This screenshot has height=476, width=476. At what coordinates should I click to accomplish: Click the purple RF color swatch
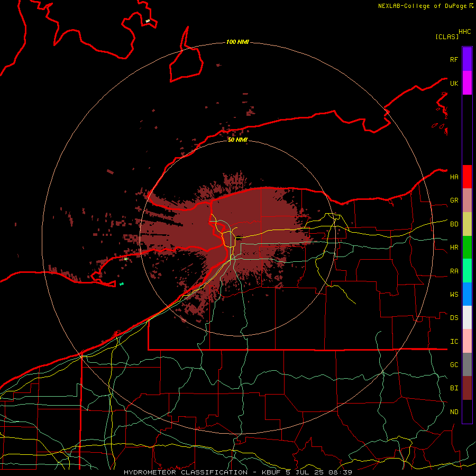[x=467, y=59]
